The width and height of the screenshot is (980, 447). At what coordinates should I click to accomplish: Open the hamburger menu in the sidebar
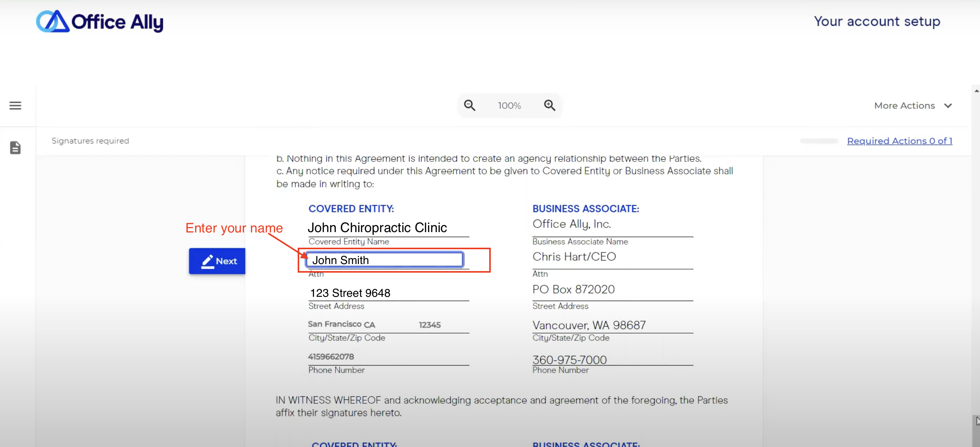coord(15,105)
